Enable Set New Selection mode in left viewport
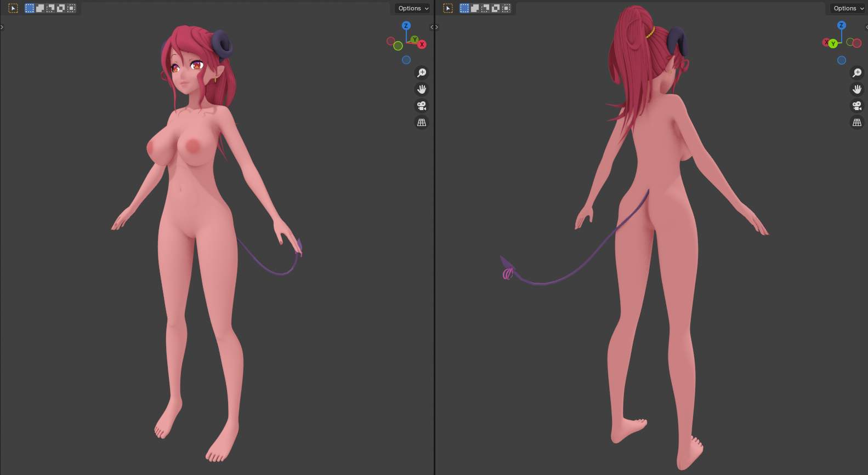 click(x=30, y=8)
